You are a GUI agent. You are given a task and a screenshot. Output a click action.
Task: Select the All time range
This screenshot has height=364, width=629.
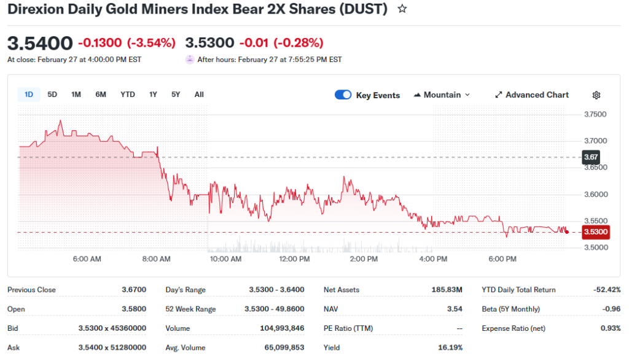click(x=199, y=95)
